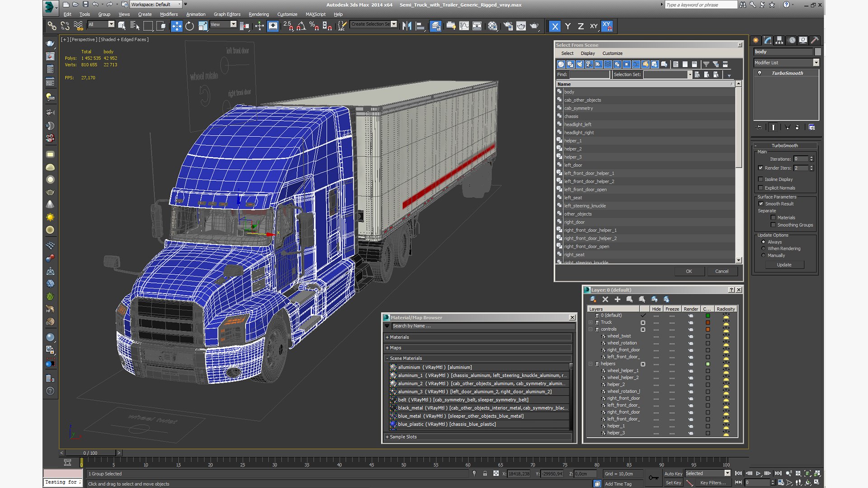Viewport: 868px width, 488px height.
Task: Restrict to X axis button
Action: click(555, 26)
